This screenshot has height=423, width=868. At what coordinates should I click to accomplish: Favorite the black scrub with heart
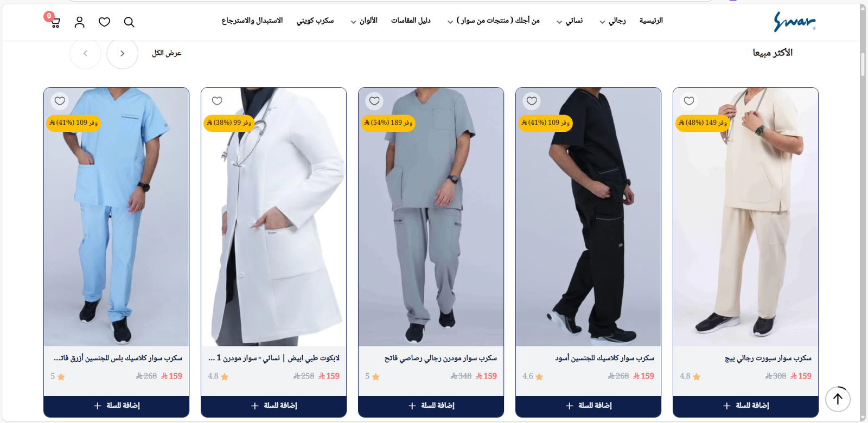click(532, 101)
